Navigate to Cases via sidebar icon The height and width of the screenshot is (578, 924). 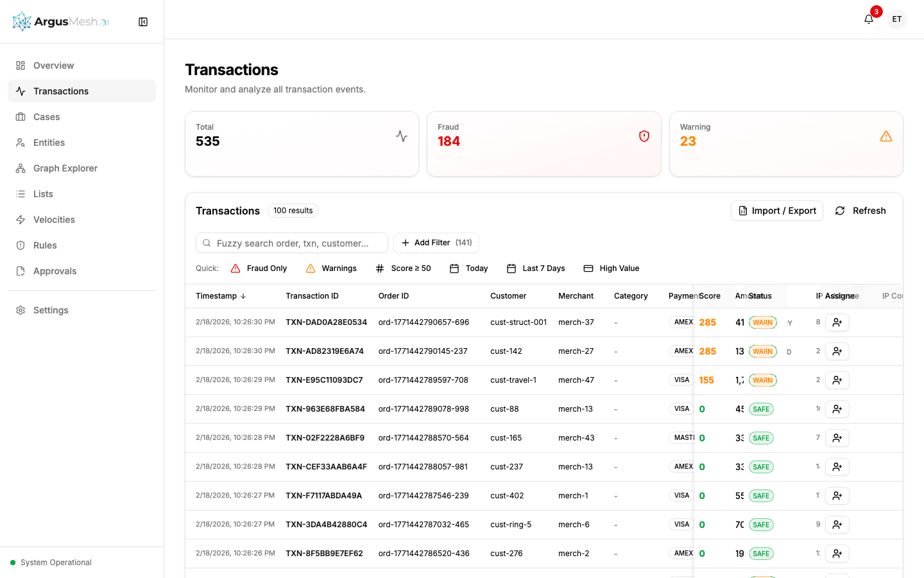click(45, 117)
